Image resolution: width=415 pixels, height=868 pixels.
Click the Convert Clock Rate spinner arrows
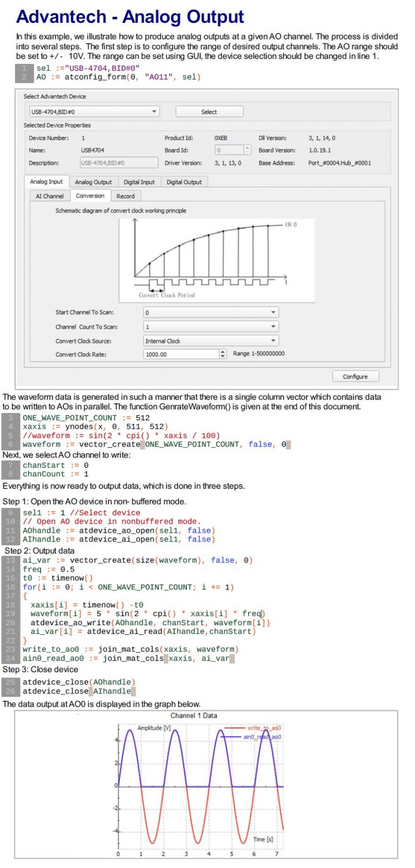click(223, 354)
